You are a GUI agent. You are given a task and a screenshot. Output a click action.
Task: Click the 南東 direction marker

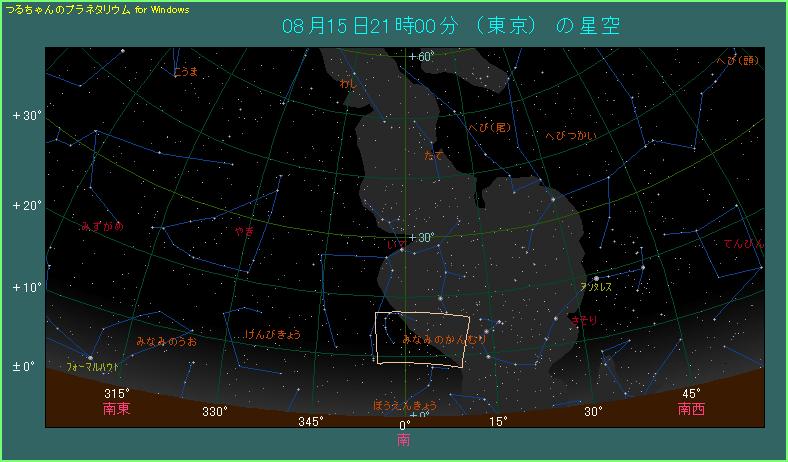(117, 409)
